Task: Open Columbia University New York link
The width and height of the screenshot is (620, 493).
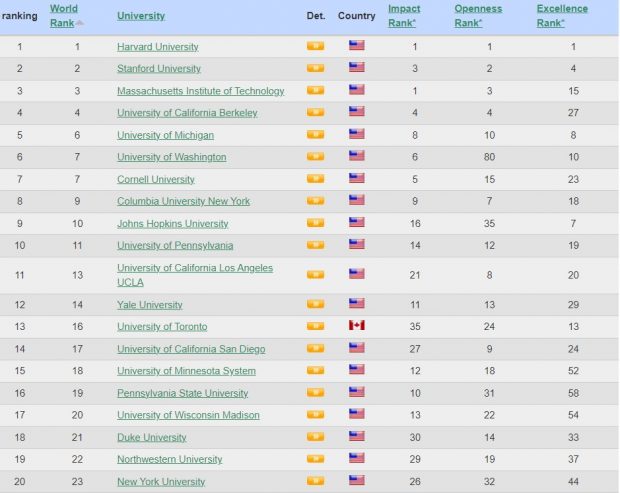Action: click(183, 201)
